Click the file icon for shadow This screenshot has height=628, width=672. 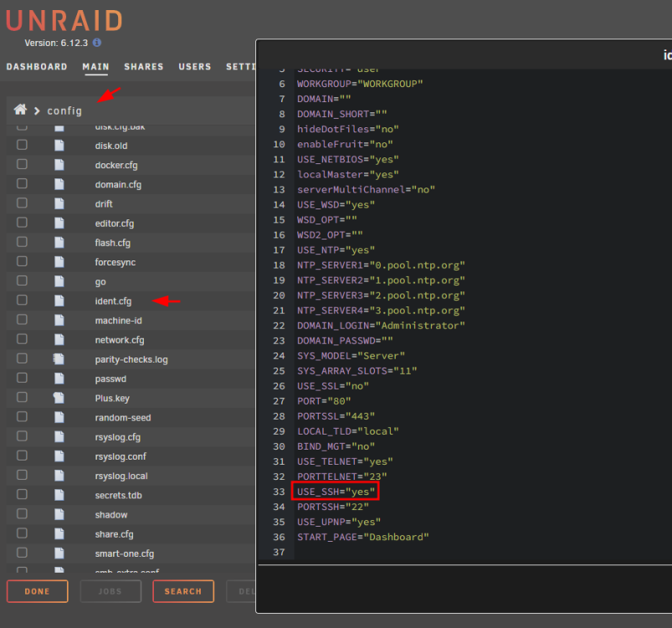click(x=59, y=514)
